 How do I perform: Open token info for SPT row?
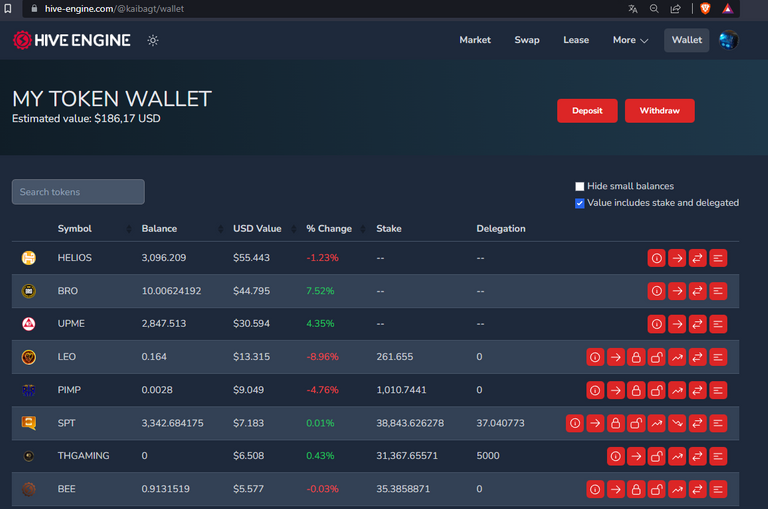[x=575, y=423]
